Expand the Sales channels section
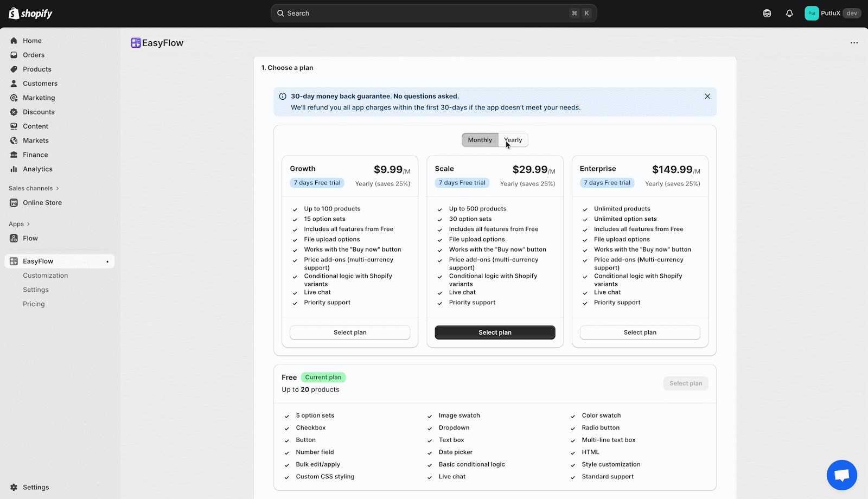 [31, 188]
